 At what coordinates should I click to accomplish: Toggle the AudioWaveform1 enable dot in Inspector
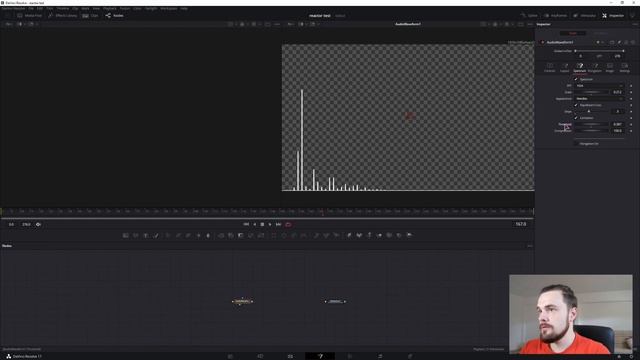(x=542, y=42)
